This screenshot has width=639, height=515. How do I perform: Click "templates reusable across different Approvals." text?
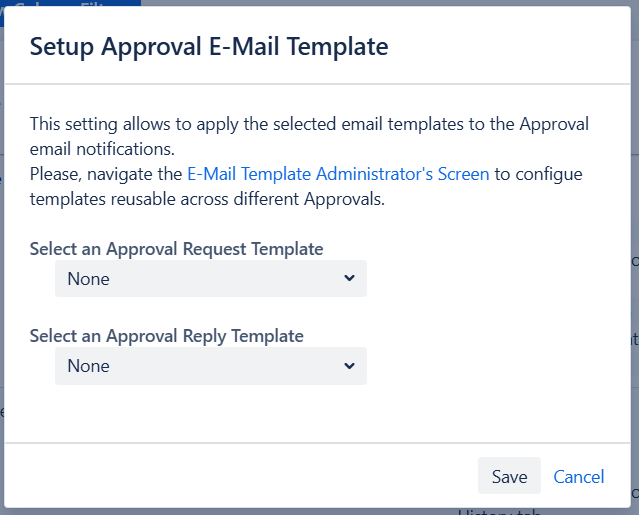point(207,199)
